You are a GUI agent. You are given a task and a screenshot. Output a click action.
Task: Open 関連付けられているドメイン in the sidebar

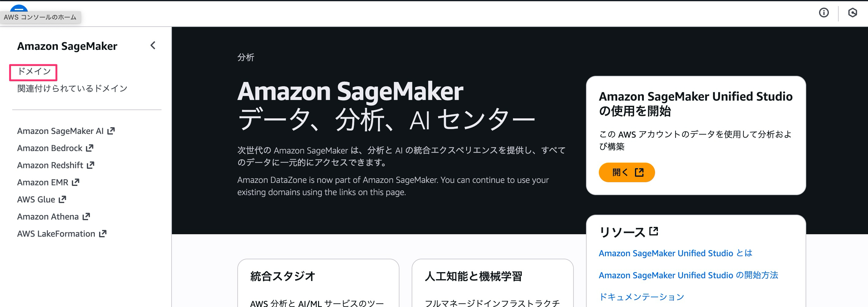point(72,89)
